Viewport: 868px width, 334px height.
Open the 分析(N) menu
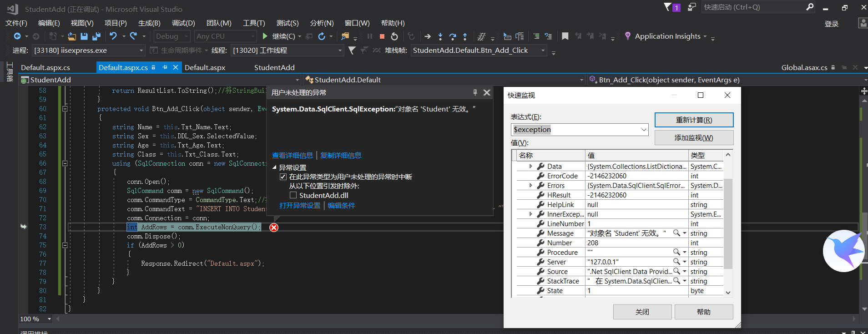pyautogui.click(x=322, y=23)
